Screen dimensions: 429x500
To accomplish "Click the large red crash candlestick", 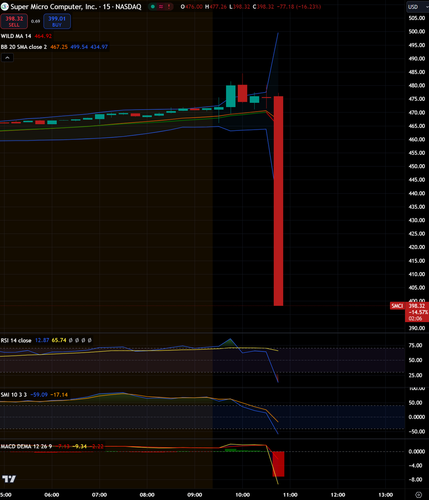I will pyautogui.click(x=278, y=201).
